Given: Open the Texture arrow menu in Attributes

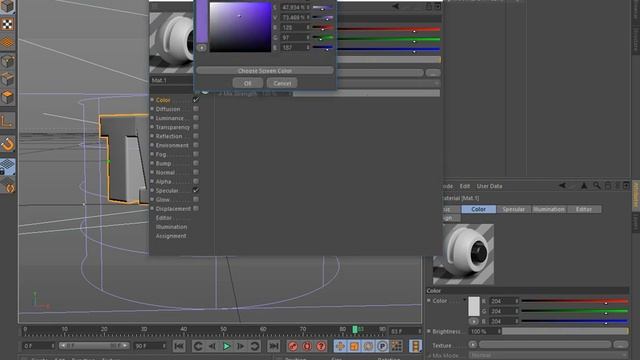Looking at the screenshot, I should (x=473, y=345).
